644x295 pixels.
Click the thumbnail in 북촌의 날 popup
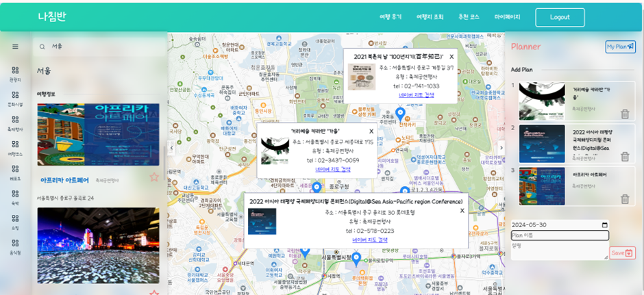[362, 77]
